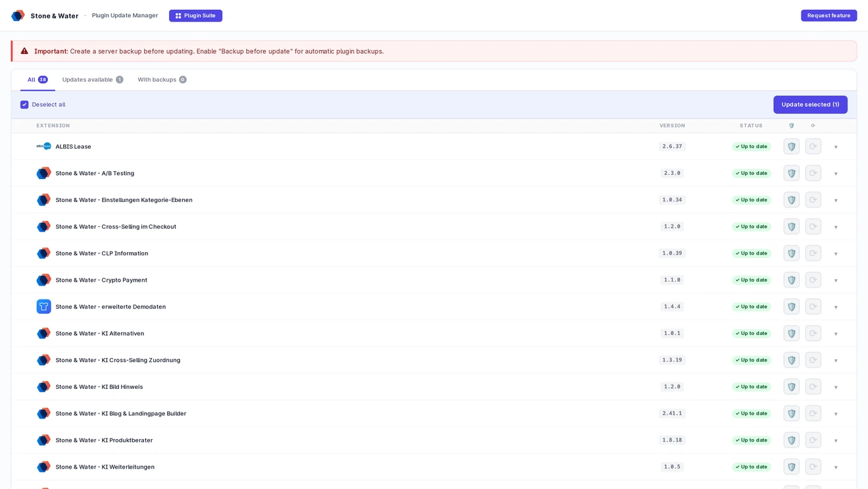Image resolution: width=868 pixels, height=489 pixels.
Task: Click the backup shield icon for ALBIS Lease
Action: [x=792, y=146]
